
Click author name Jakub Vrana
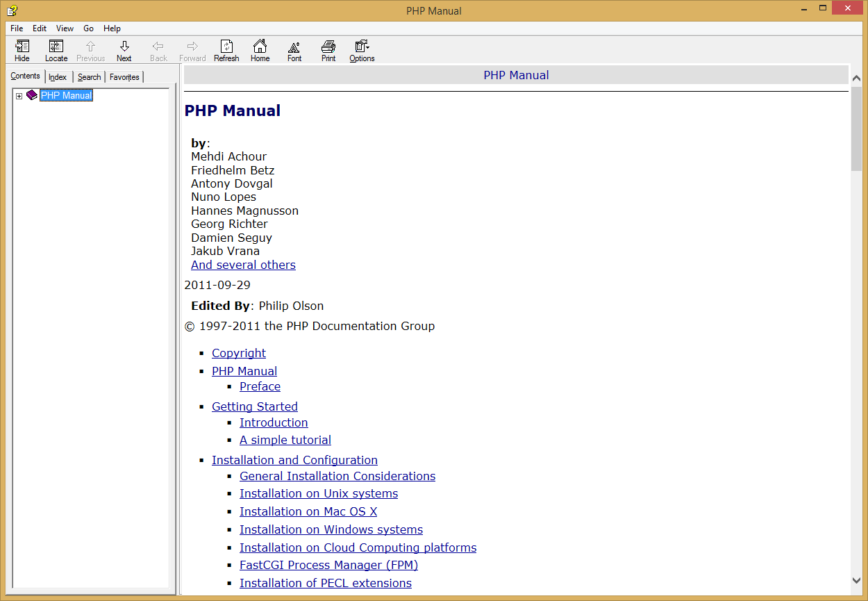[x=225, y=251]
